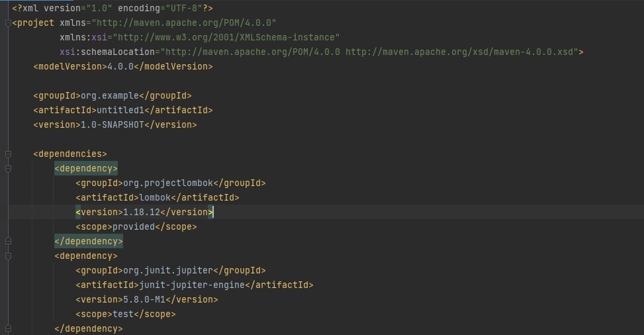Click the modelVersion 4.0.0 value
This screenshot has width=644, height=335.
click(120, 66)
